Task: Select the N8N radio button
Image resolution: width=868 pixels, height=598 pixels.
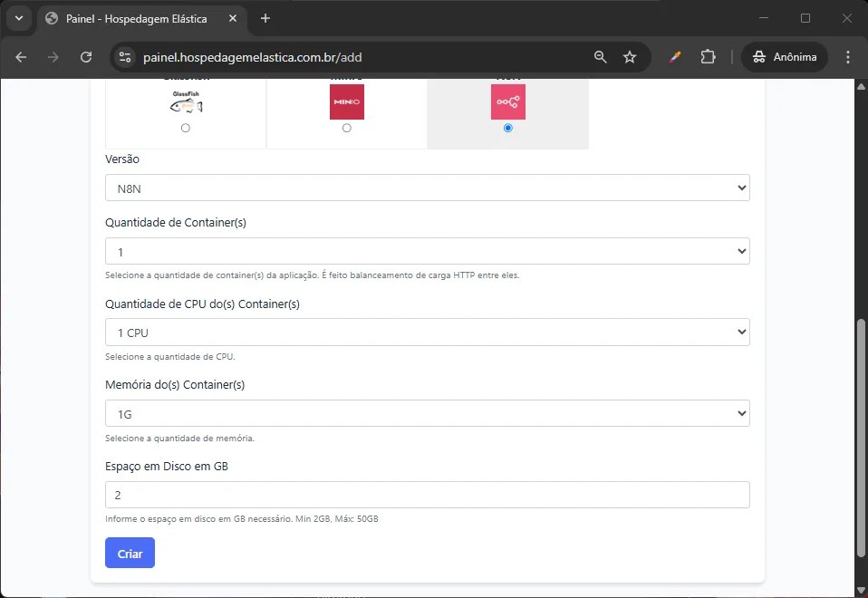Action: (508, 128)
